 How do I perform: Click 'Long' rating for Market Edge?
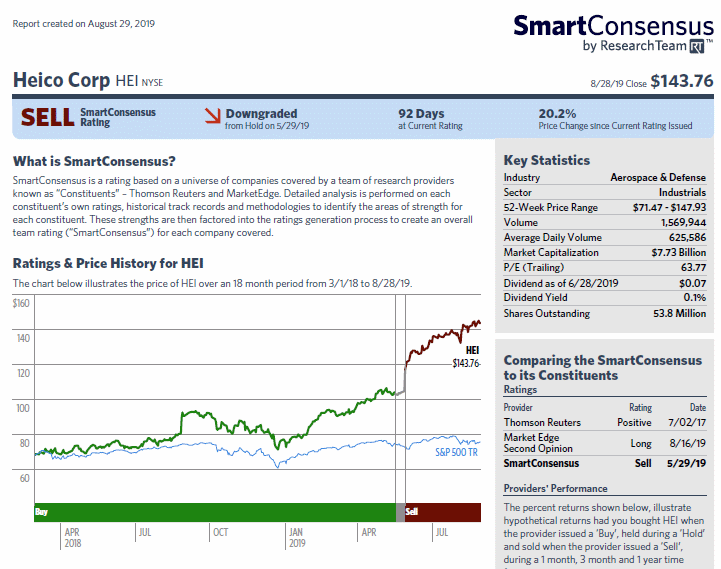pos(641,443)
